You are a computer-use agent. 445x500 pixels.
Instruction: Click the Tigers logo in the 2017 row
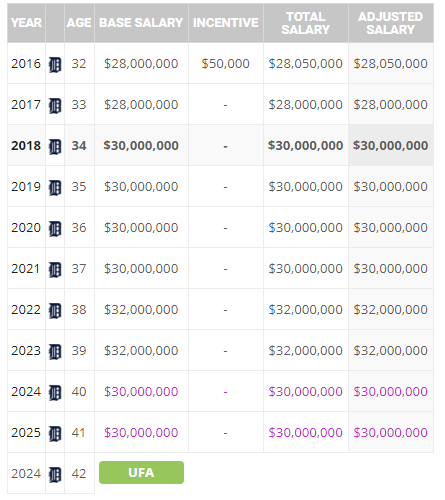coord(55,106)
